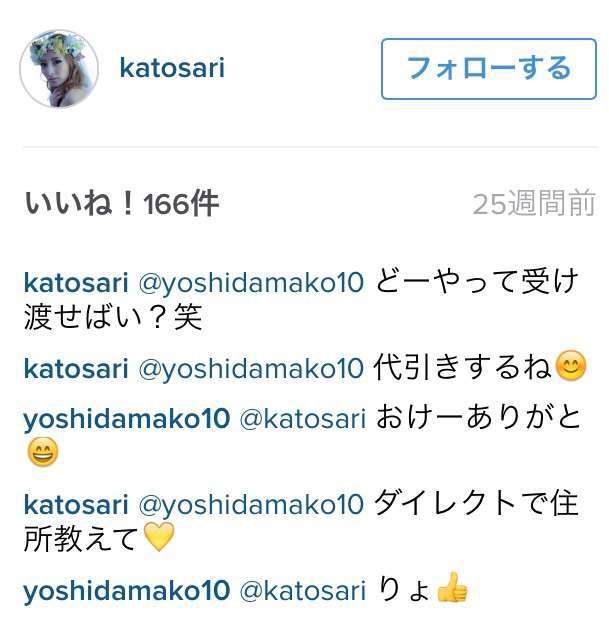The height and width of the screenshot is (622, 609).
Task: Tap the grinning emoji below おけーありがと
Action: [43, 452]
